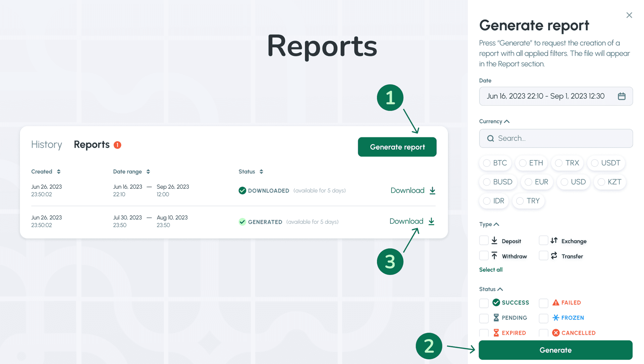Screen dimensions: 644x364
Task: Switch to the History tab
Action: click(x=47, y=144)
